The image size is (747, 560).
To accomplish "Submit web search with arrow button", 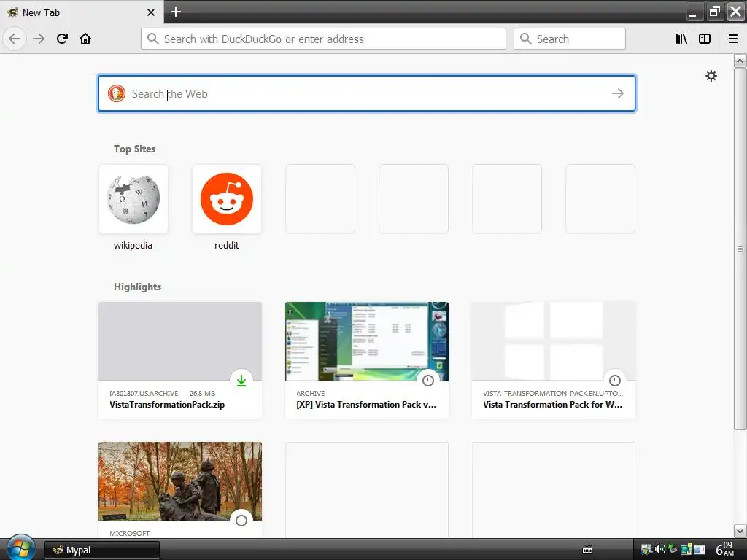I will 618,93.
